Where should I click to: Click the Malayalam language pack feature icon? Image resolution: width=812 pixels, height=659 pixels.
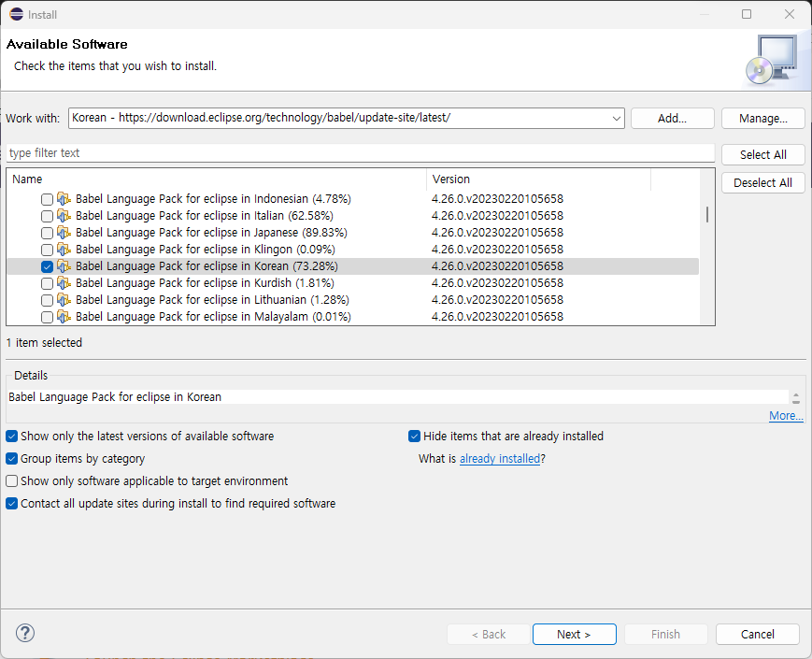click(64, 317)
